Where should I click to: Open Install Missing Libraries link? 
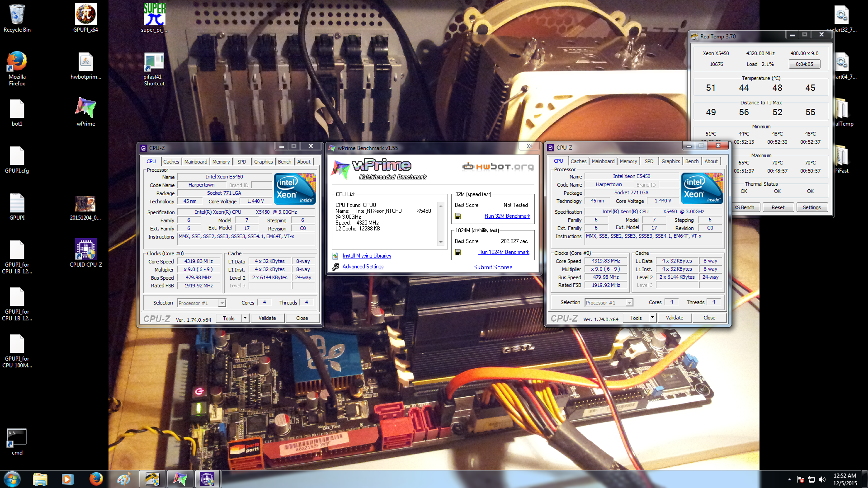(x=367, y=256)
